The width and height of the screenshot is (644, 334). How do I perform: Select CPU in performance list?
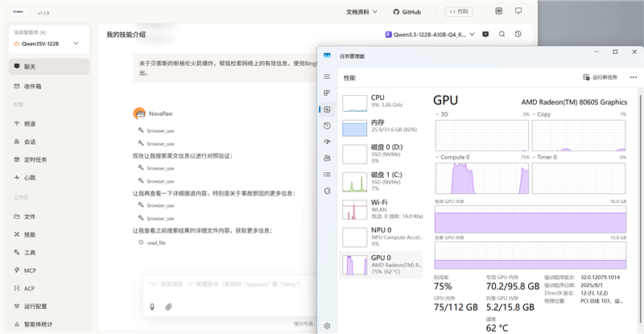[381, 103]
